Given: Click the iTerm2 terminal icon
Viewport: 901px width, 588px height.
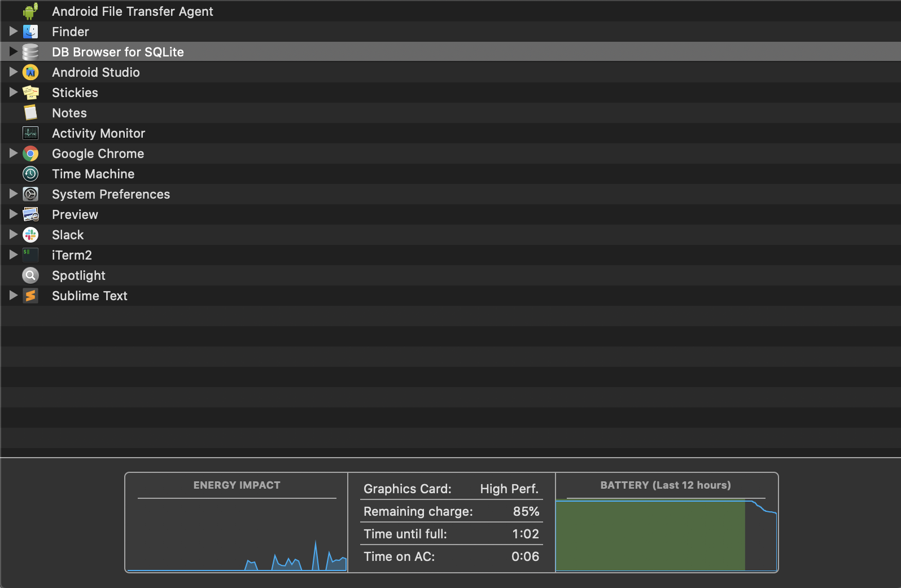Looking at the screenshot, I should pyautogui.click(x=30, y=255).
